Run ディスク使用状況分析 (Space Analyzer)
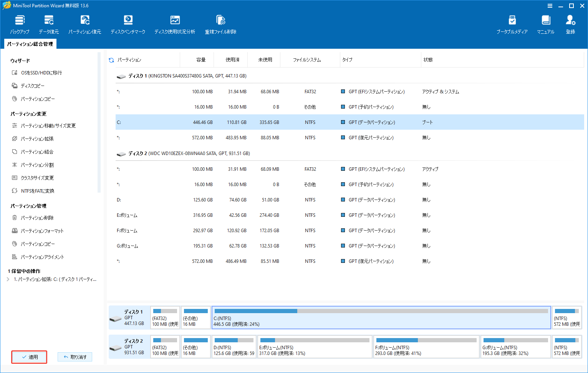Screen dimensions: 588x373 pos(175,24)
